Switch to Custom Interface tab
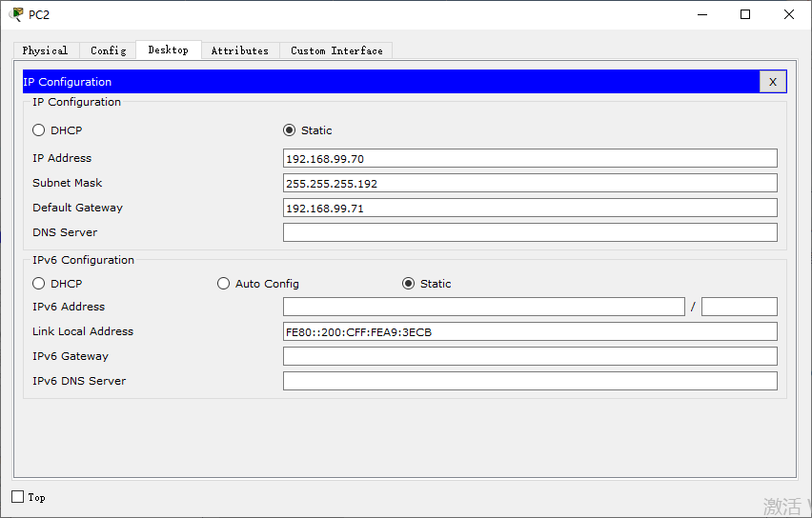The height and width of the screenshot is (518, 812). [x=336, y=50]
